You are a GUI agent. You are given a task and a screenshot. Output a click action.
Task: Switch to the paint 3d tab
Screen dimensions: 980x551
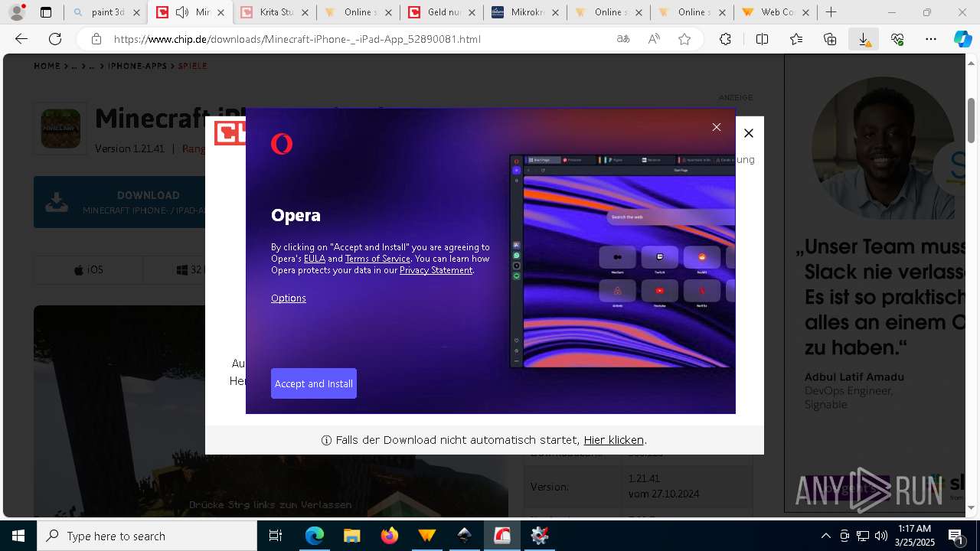[x=106, y=12]
